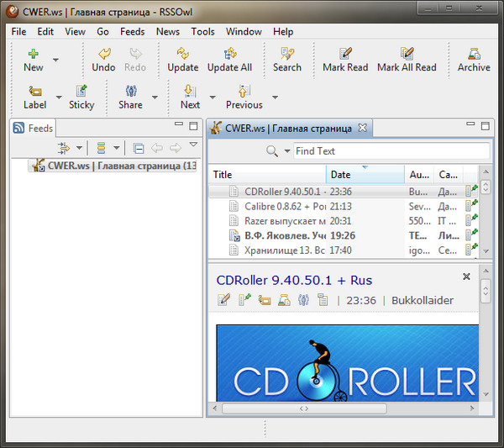Click the Mark All Read icon
The width and height of the screenshot is (504, 448).
(407, 53)
